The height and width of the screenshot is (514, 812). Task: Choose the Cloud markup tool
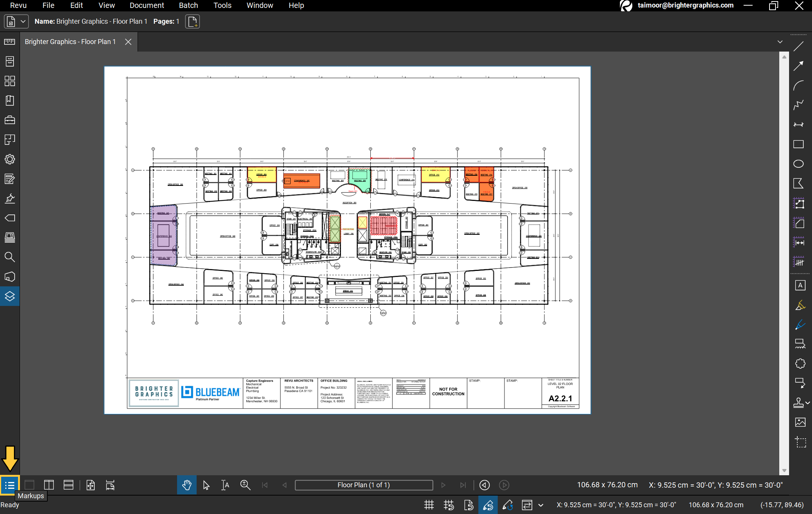[x=800, y=363]
